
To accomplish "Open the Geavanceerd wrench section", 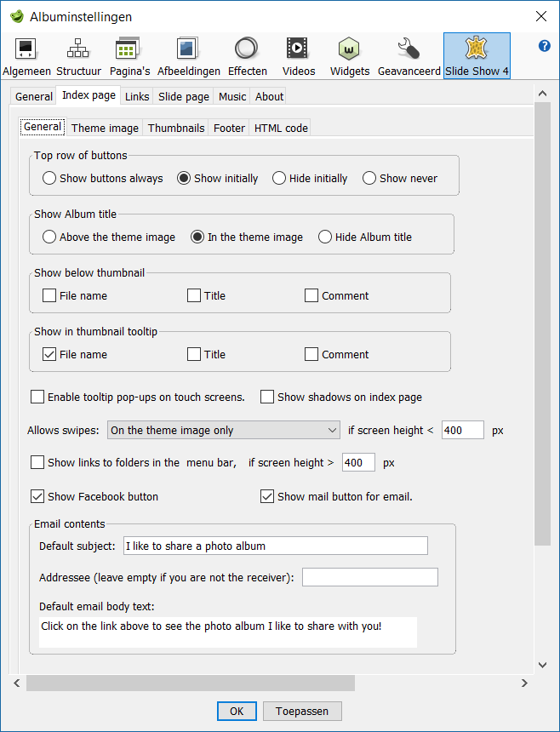I will click(x=409, y=56).
